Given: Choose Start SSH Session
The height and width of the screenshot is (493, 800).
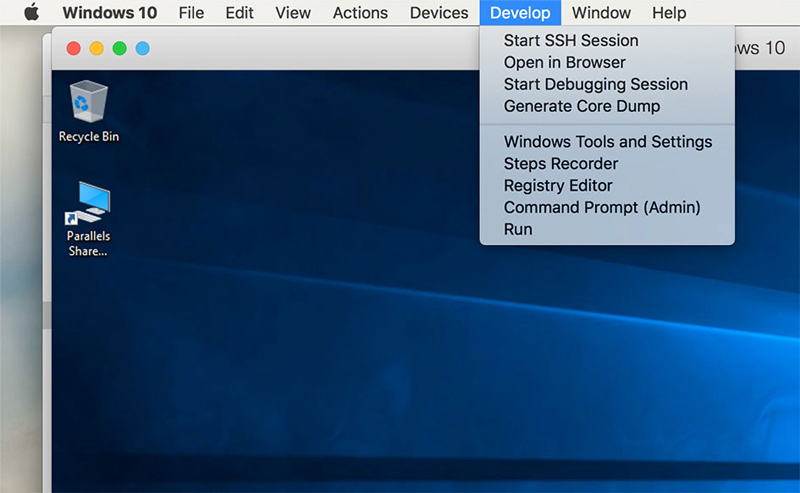Looking at the screenshot, I should click(607, 40).
